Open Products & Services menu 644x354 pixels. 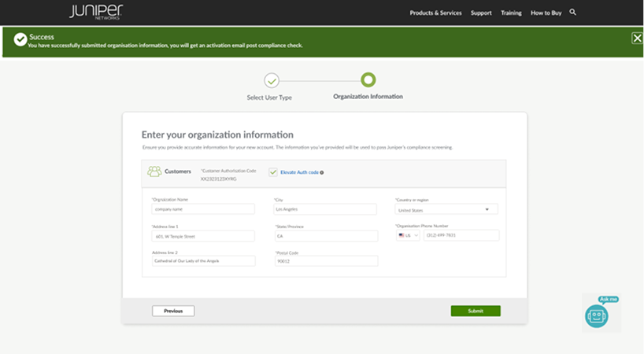click(x=435, y=13)
